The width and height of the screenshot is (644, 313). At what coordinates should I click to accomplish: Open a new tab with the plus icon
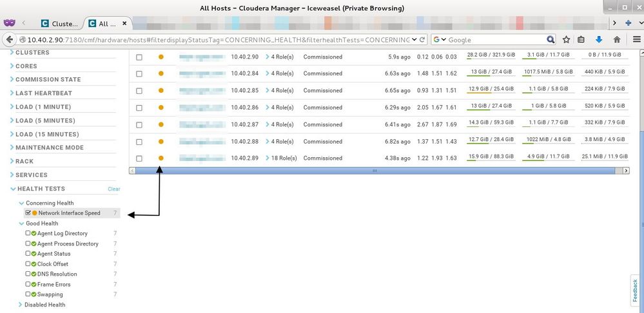click(628, 23)
